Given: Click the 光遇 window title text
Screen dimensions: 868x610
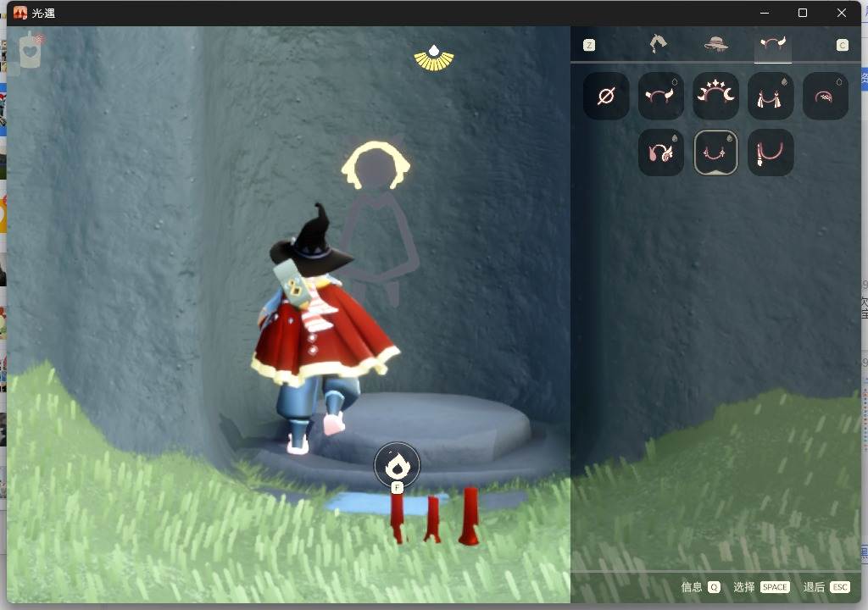Looking at the screenshot, I should click(43, 13).
